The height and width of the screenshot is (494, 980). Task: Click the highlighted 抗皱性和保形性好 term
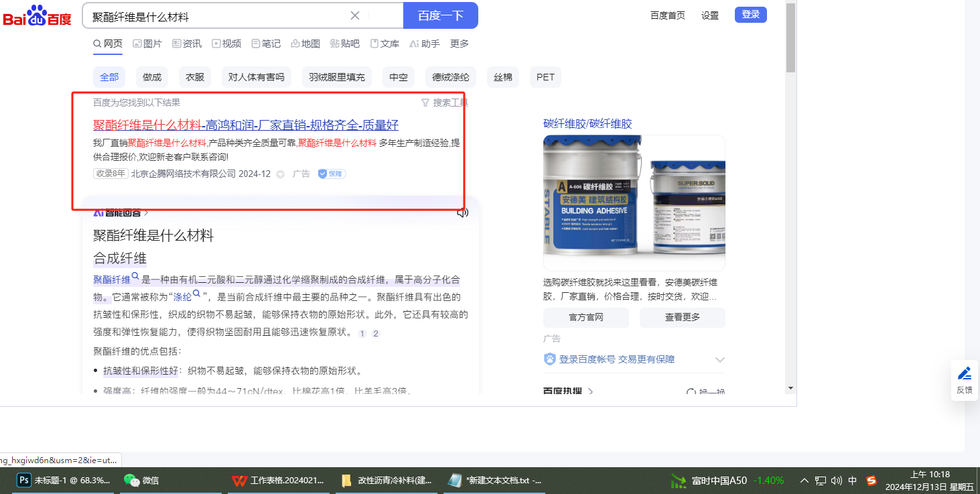coord(141,371)
